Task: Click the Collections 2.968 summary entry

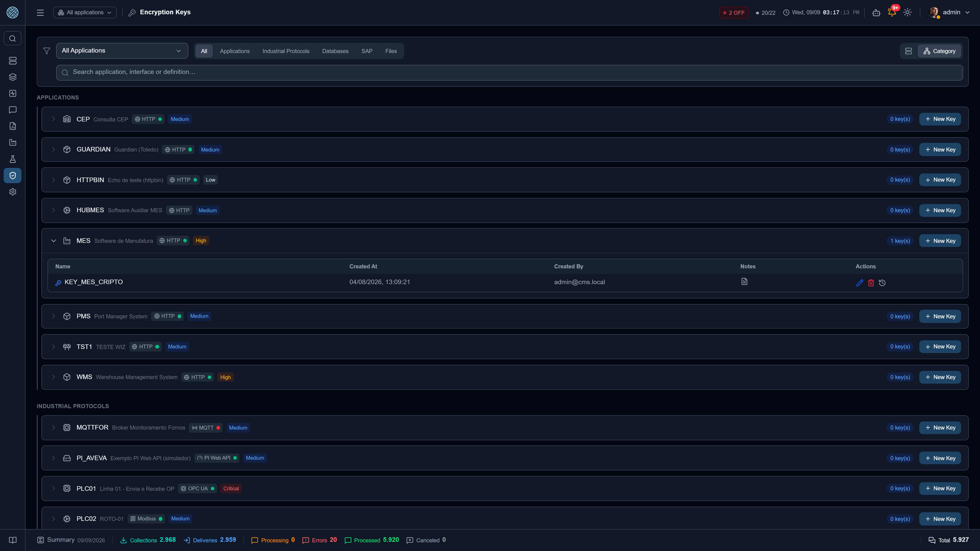Action: click(x=148, y=540)
